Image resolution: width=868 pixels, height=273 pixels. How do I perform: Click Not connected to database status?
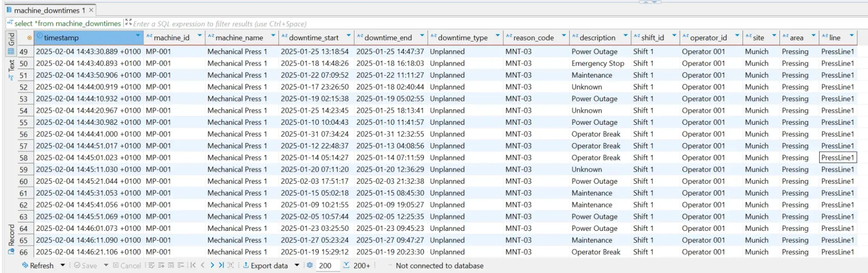coord(439,266)
